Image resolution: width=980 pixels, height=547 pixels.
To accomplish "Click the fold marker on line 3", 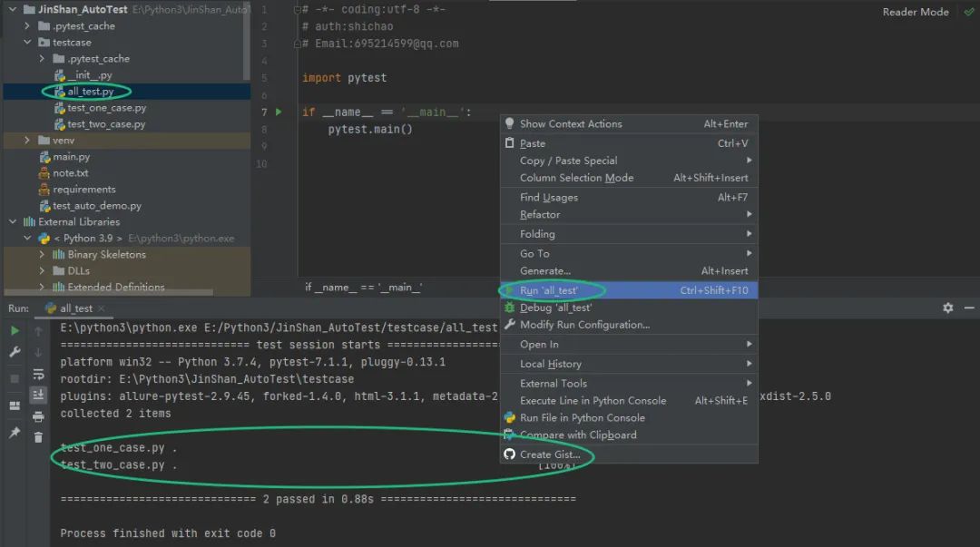I will coord(298,44).
